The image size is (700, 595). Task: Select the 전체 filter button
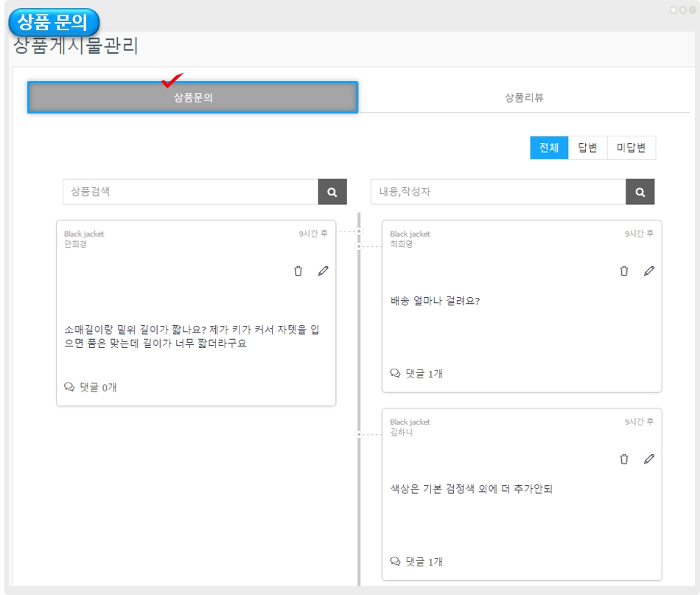[x=549, y=147]
